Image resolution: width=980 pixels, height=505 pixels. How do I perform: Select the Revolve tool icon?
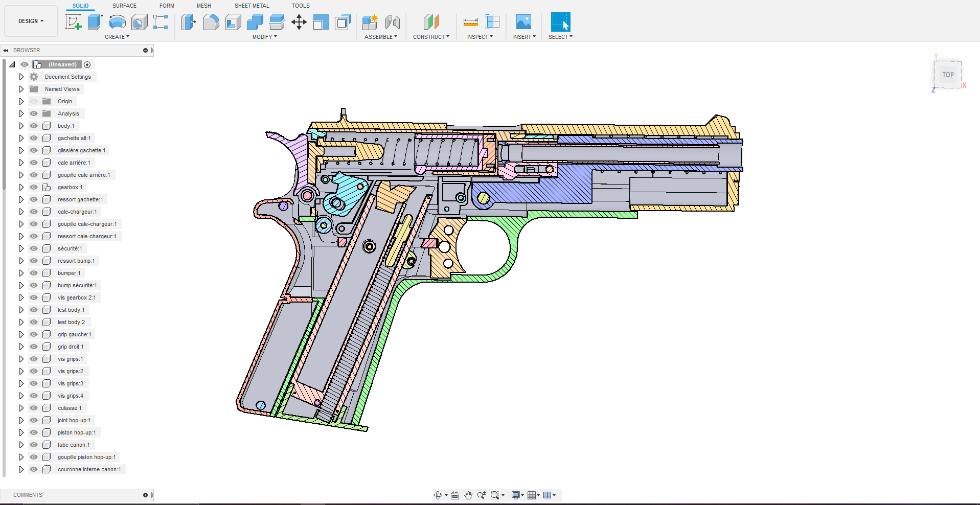(x=117, y=22)
